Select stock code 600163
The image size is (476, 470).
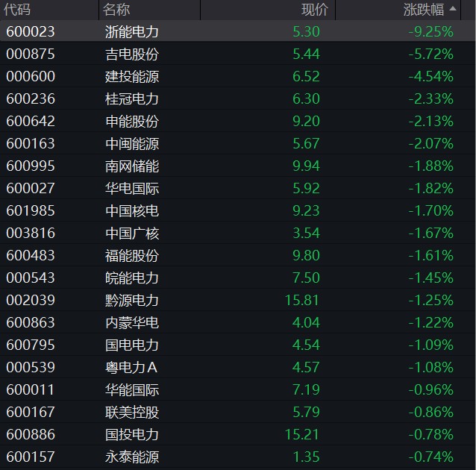(31, 143)
